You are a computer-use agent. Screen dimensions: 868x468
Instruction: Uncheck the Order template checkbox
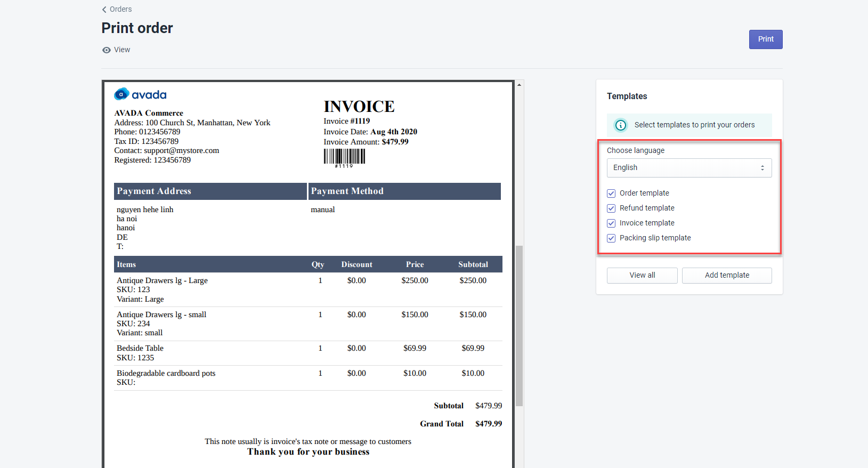tap(611, 193)
